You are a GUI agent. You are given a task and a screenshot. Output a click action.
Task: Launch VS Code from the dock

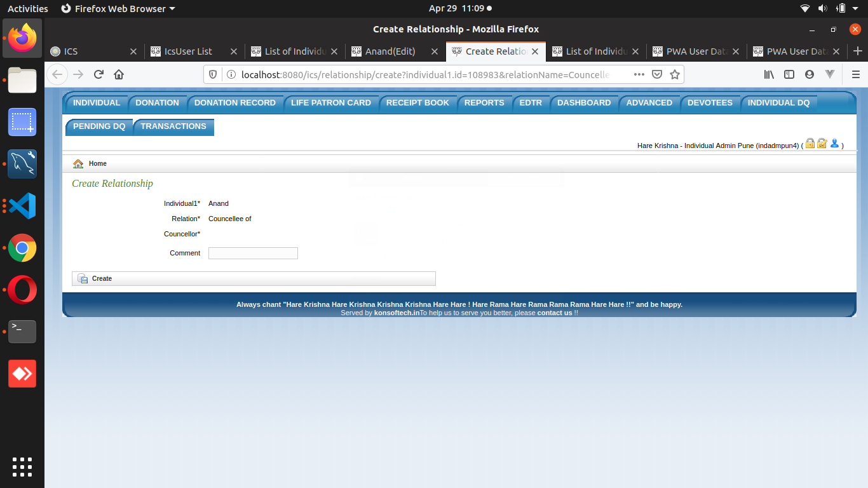point(22,206)
